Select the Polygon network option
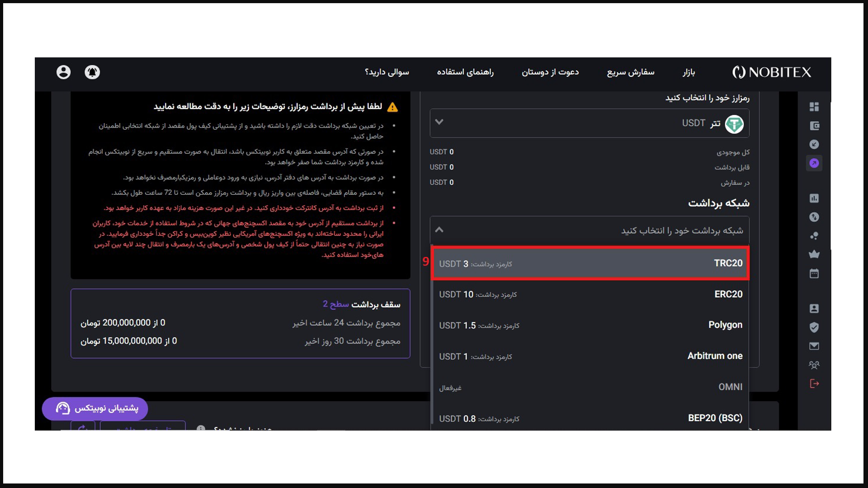 click(590, 325)
